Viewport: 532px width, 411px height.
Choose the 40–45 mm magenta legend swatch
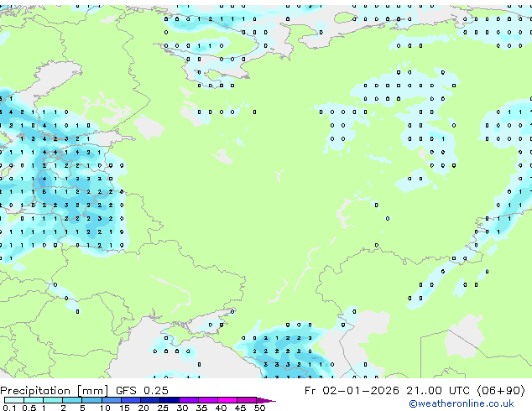[x=227, y=400]
